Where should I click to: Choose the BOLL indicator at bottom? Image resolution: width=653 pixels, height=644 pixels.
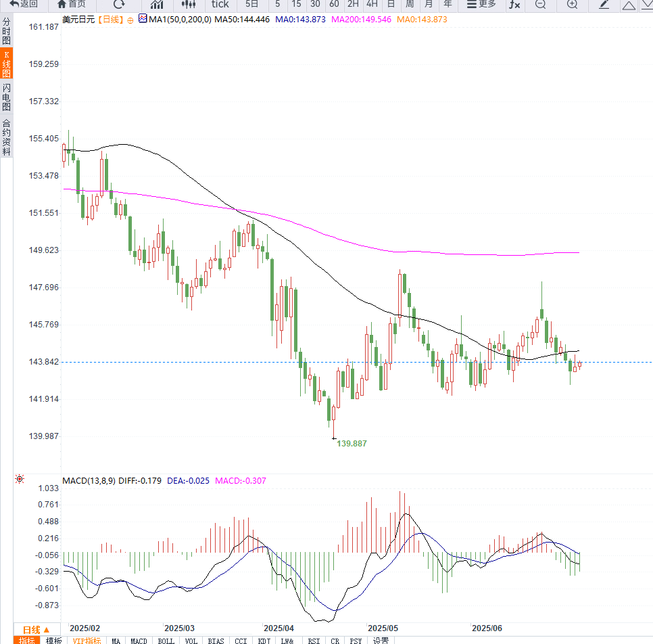[166, 640]
